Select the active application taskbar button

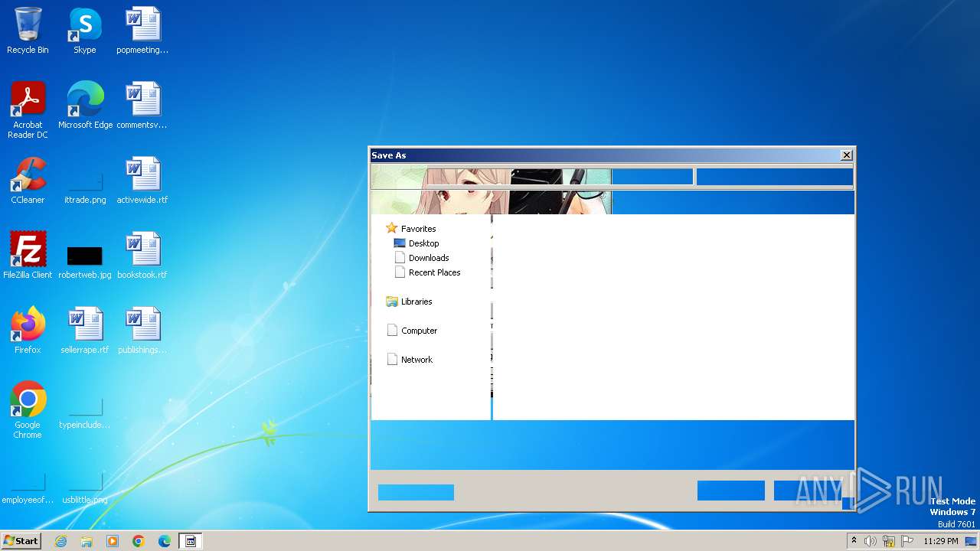coord(191,541)
